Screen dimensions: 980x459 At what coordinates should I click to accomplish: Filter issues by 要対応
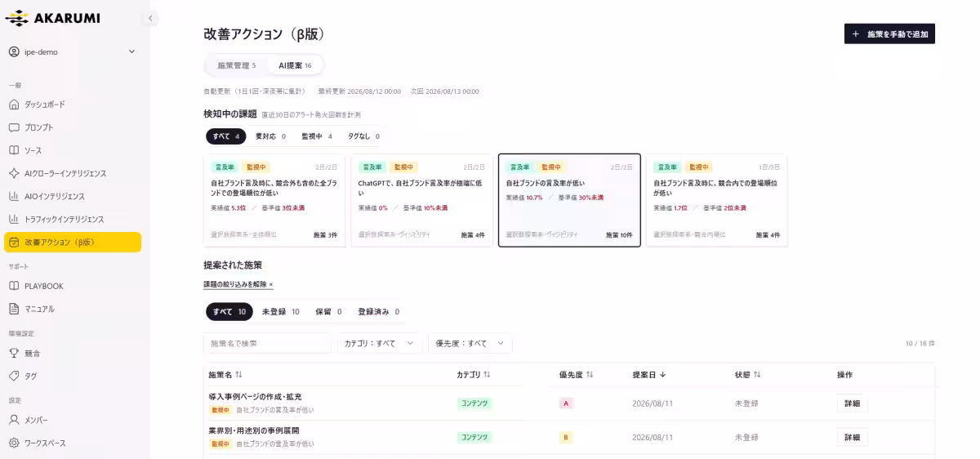(270, 136)
